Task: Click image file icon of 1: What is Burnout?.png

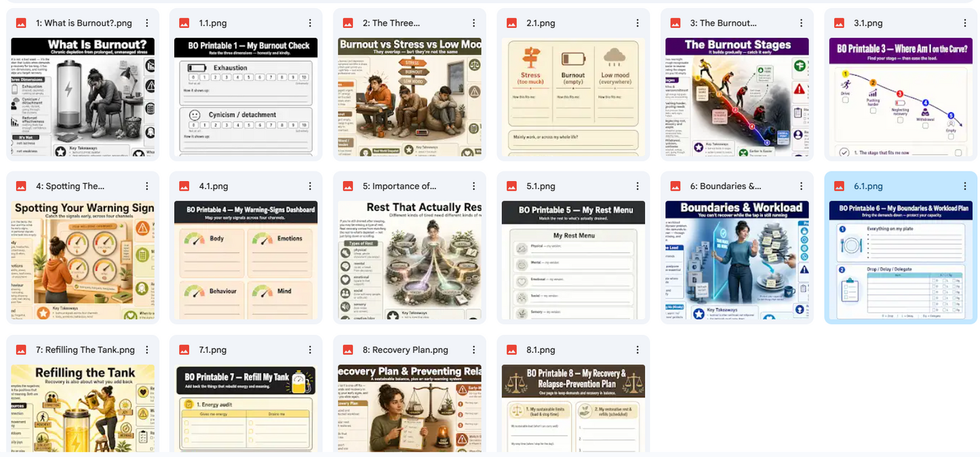Action: point(21,23)
